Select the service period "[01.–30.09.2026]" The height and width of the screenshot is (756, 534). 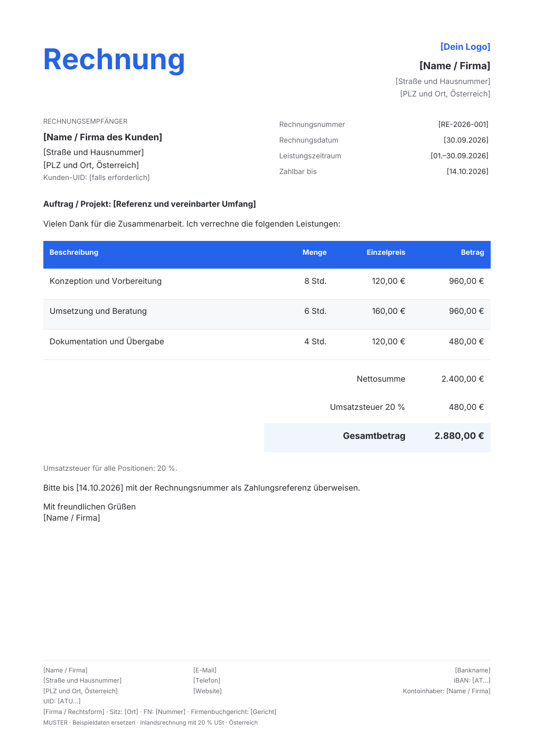[x=459, y=156]
